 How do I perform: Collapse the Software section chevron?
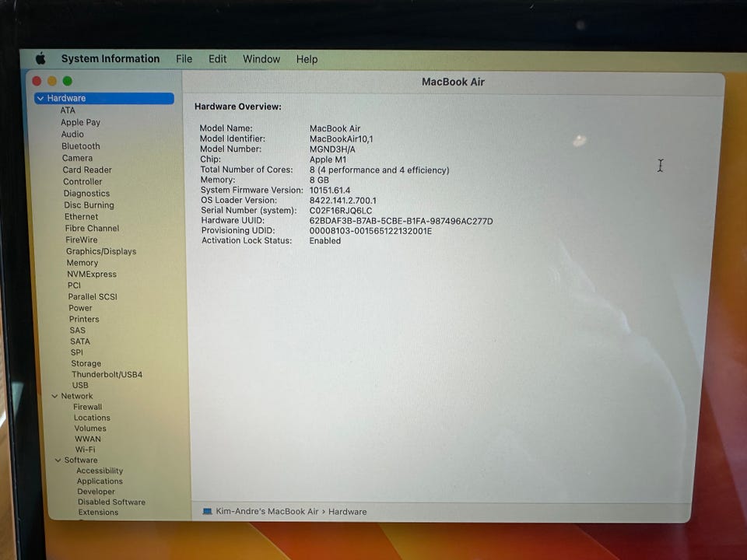[x=58, y=460]
